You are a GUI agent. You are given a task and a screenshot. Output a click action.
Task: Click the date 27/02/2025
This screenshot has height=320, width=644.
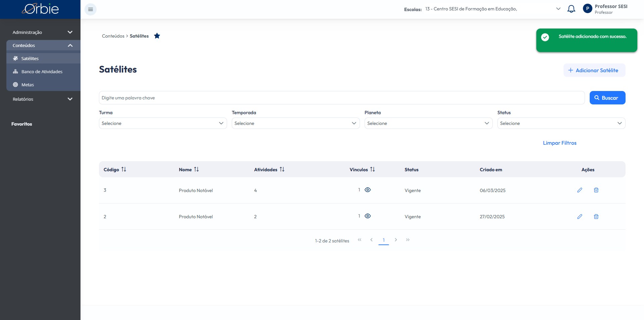coord(492,217)
